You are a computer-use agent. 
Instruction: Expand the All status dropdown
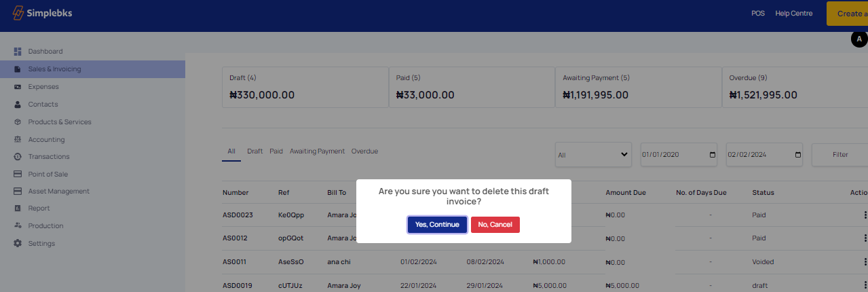coord(593,155)
